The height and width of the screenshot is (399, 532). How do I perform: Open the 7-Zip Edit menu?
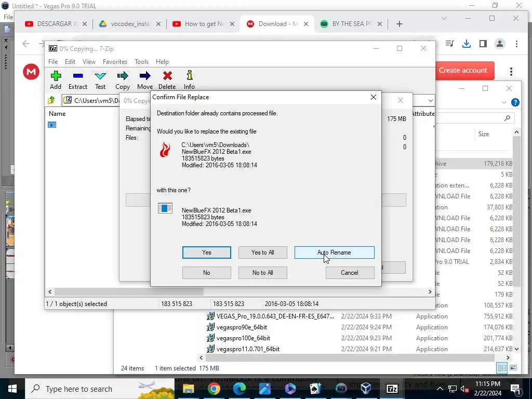(x=70, y=62)
